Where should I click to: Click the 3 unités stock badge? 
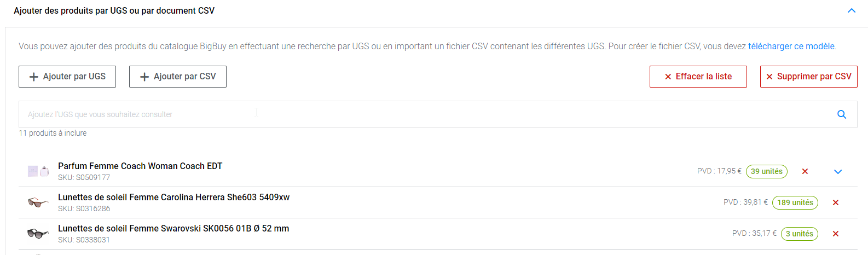coord(799,234)
